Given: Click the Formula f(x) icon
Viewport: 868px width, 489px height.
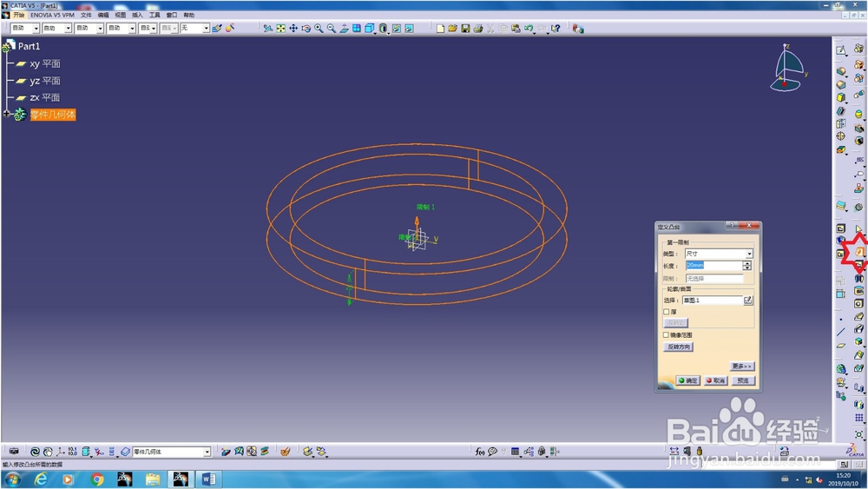Looking at the screenshot, I should (480, 452).
